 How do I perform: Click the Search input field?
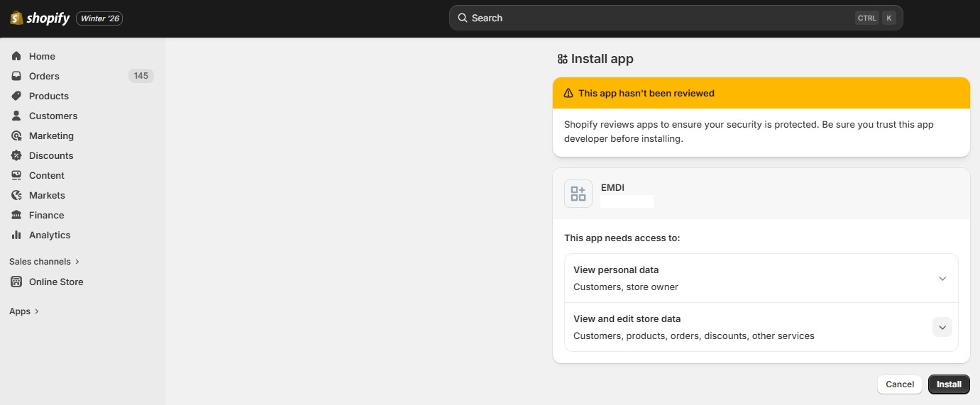pyautogui.click(x=660, y=18)
